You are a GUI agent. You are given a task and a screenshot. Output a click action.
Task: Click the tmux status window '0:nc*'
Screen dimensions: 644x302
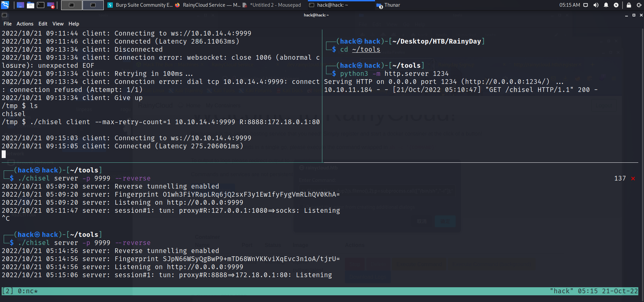(x=28, y=291)
